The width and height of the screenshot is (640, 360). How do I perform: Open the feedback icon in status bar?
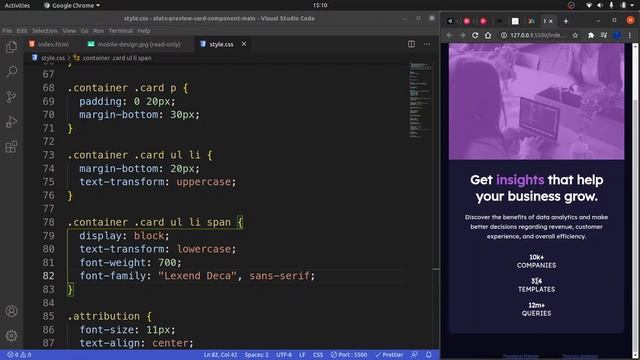click(414, 355)
